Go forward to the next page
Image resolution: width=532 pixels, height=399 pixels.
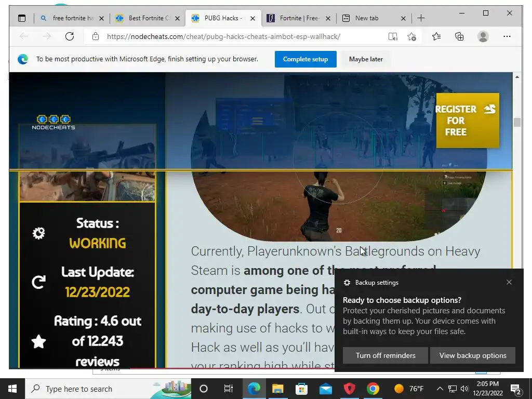pos(47,36)
